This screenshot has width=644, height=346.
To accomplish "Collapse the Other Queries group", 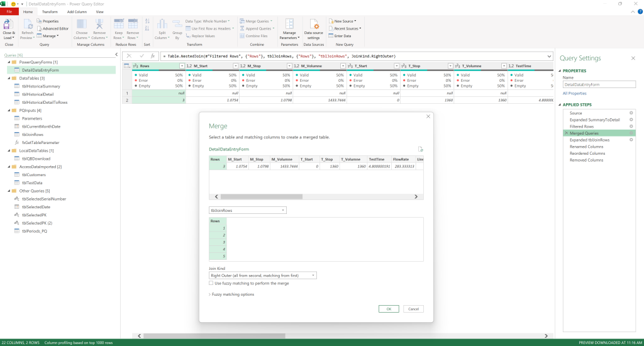I will (x=9, y=191).
